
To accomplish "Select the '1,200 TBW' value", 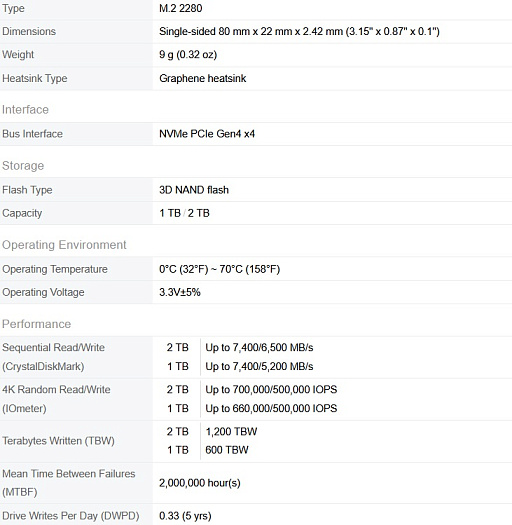I will point(231,432).
